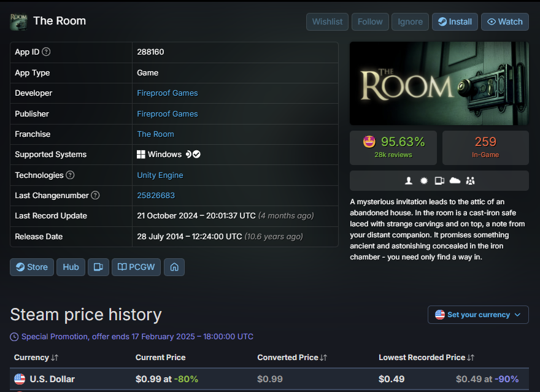Click the 259 In-Game counter box
The image size is (540, 392).
pos(485,148)
